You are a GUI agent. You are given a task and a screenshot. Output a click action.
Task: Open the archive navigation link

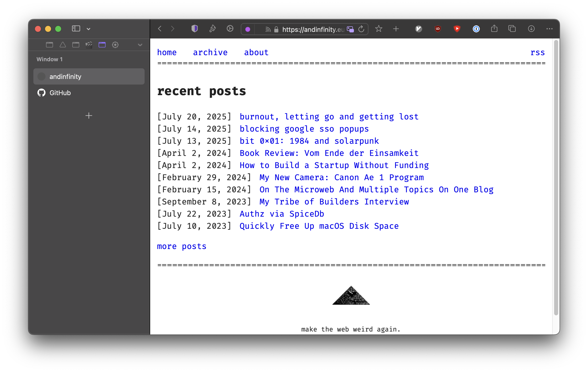click(210, 52)
